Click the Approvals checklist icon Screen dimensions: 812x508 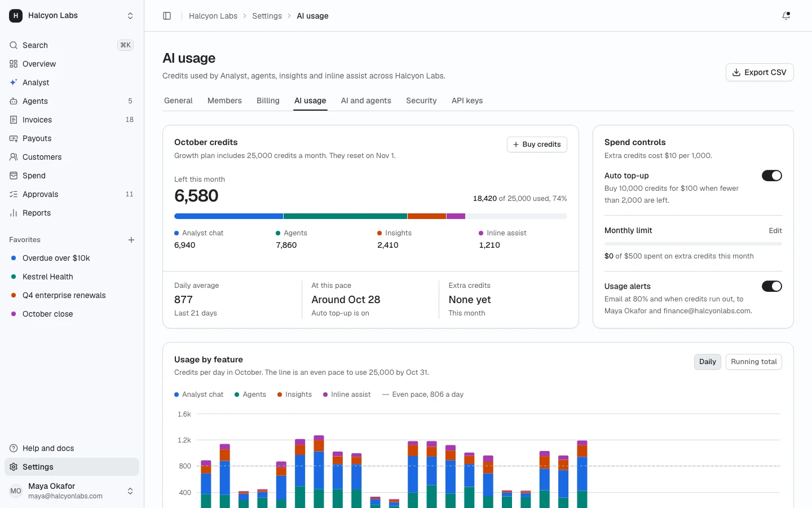14,194
